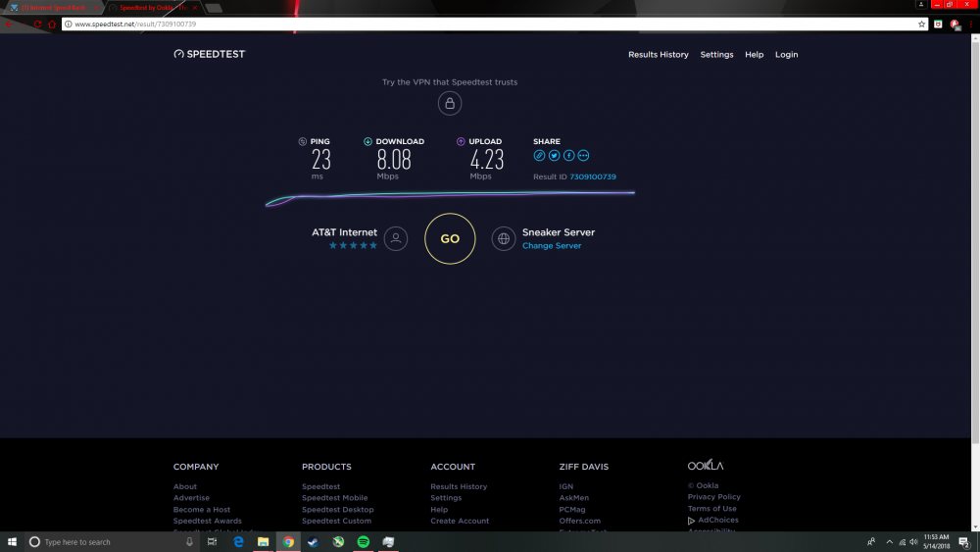Open footer Become a Host link
980x552 pixels.
(x=201, y=510)
